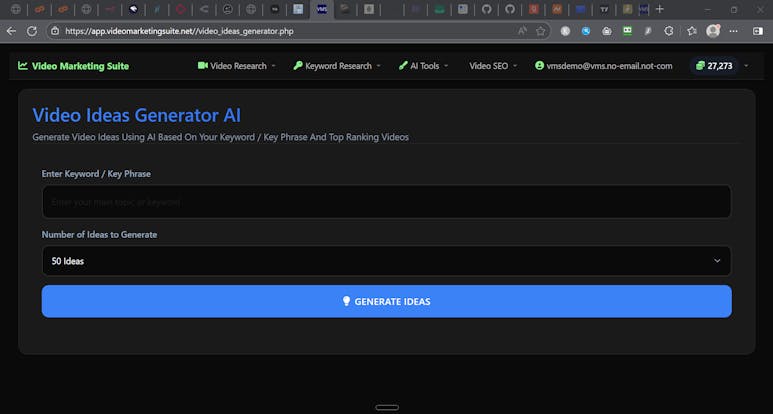Screen dimensions: 773x414
Task: Click the Video Marketing Suite logo
Action: (73, 66)
